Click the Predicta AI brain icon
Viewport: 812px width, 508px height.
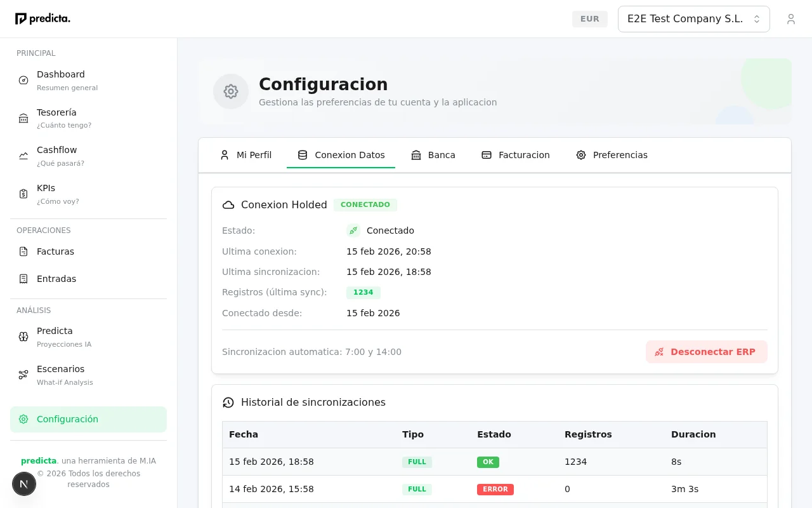(x=23, y=337)
